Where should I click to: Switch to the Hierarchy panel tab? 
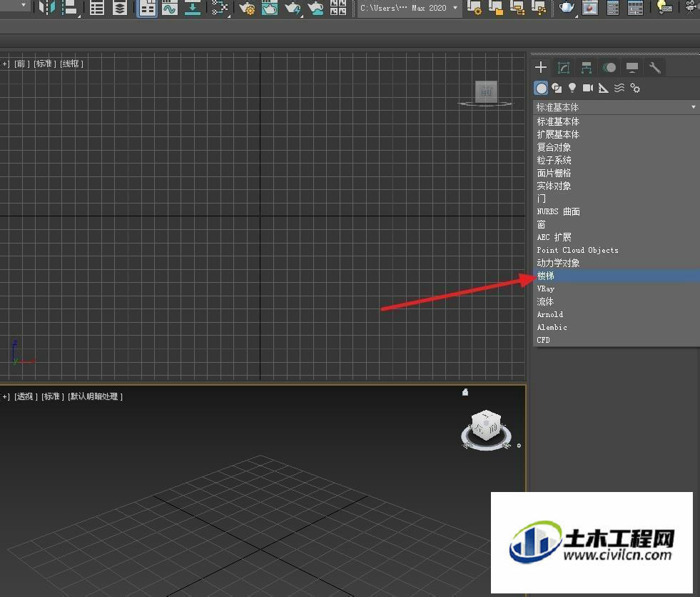coord(587,67)
